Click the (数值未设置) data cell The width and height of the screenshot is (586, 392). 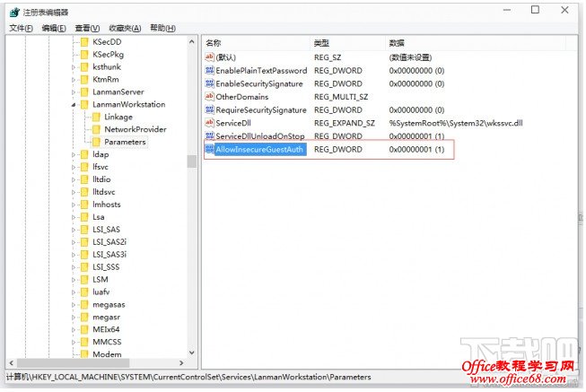pos(410,57)
